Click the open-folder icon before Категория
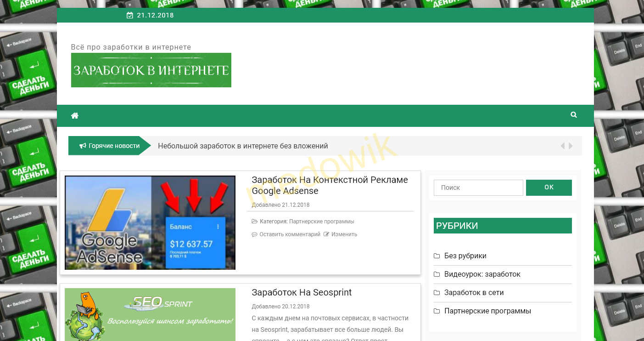Image resolution: width=644 pixels, height=341 pixels. click(255, 222)
